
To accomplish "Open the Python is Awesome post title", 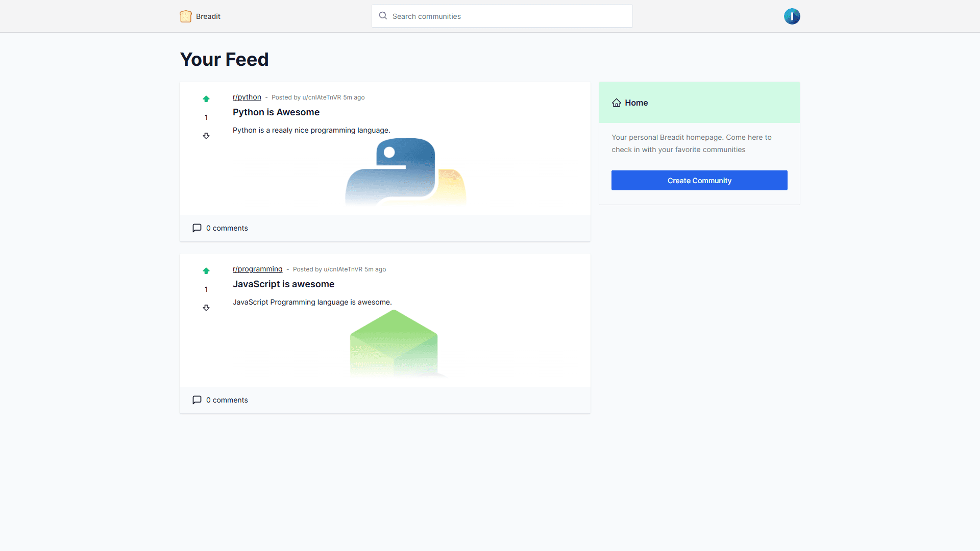I will 276,112.
